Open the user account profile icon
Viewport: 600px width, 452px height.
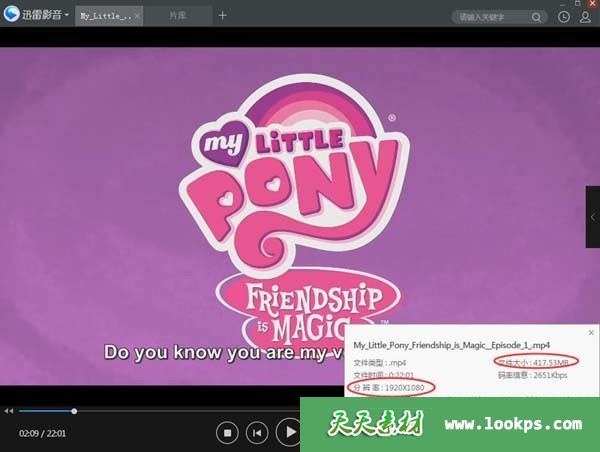[585, 16]
